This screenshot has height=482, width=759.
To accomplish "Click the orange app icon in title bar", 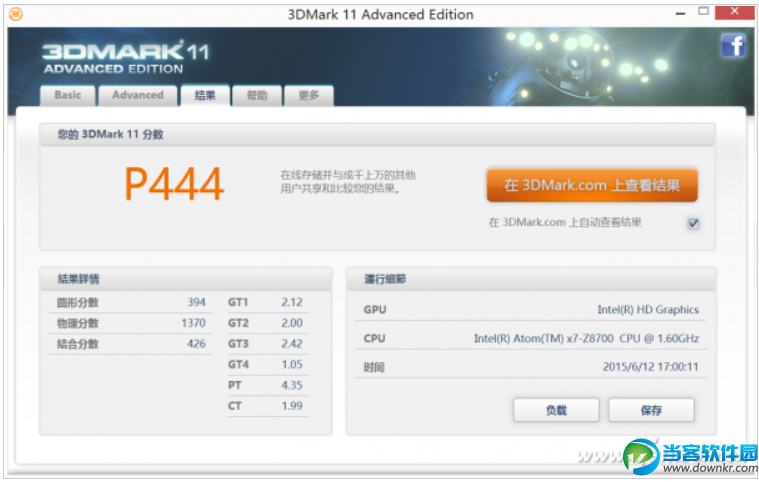I will coord(15,14).
